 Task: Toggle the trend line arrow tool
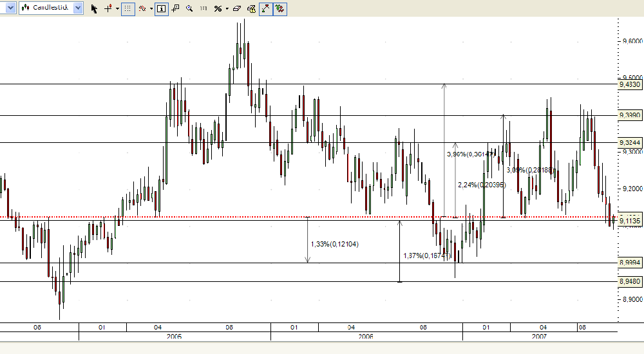tap(266, 8)
